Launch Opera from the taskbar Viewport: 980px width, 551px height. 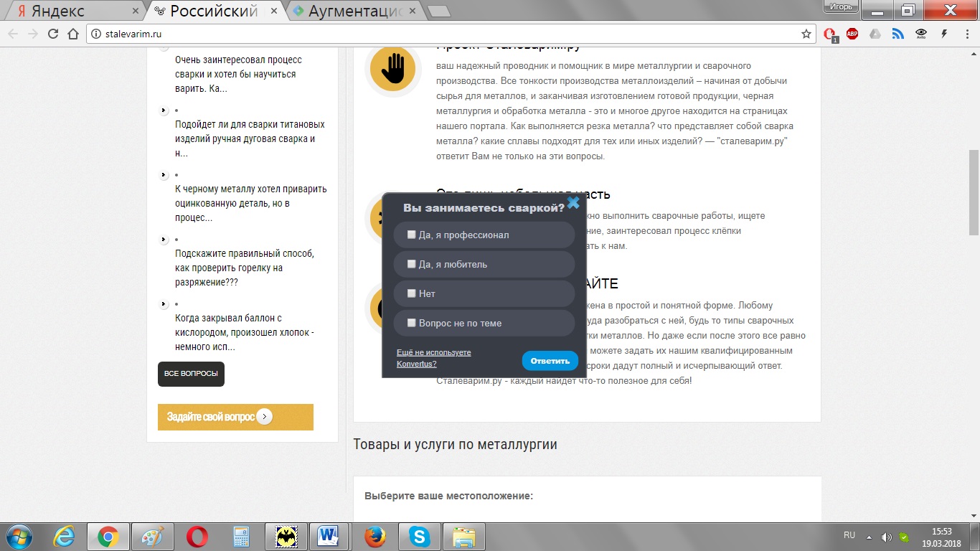click(197, 536)
